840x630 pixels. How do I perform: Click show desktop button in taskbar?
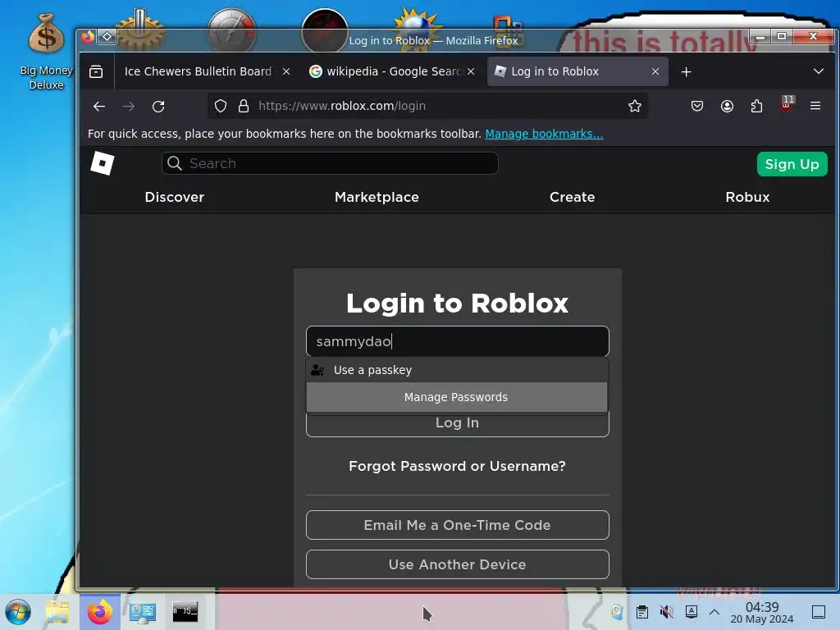tap(819, 612)
